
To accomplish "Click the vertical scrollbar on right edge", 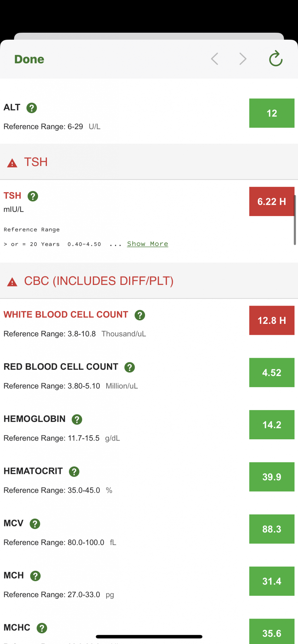I will [x=295, y=220].
